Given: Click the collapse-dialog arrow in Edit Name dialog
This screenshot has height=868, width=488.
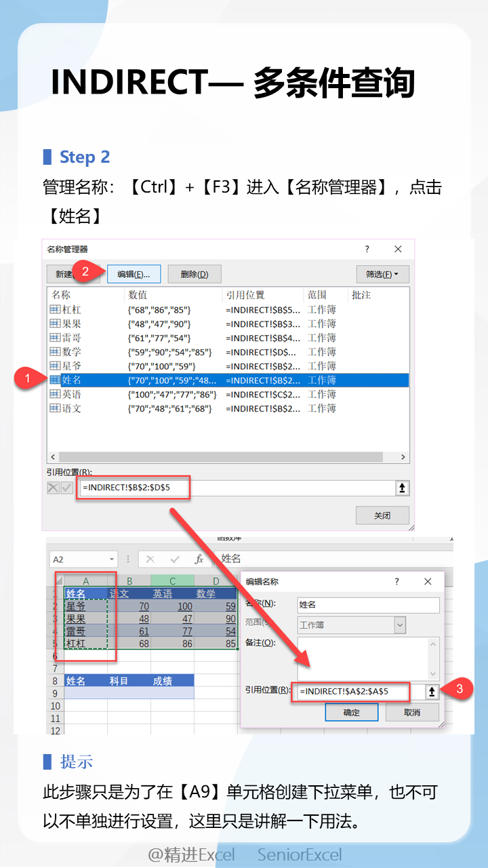Looking at the screenshot, I should pyautogui.click(x=432, y=692).
